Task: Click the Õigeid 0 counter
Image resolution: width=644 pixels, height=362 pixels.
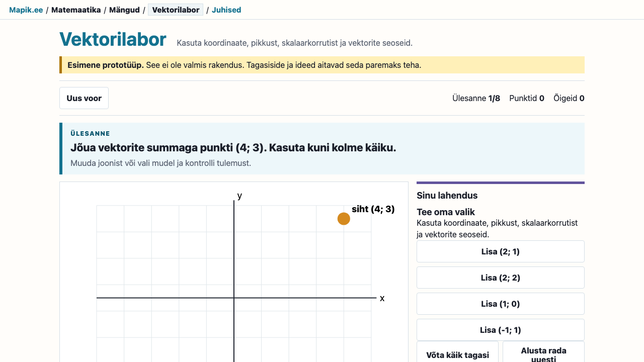Action: click(x=569, y=98)
